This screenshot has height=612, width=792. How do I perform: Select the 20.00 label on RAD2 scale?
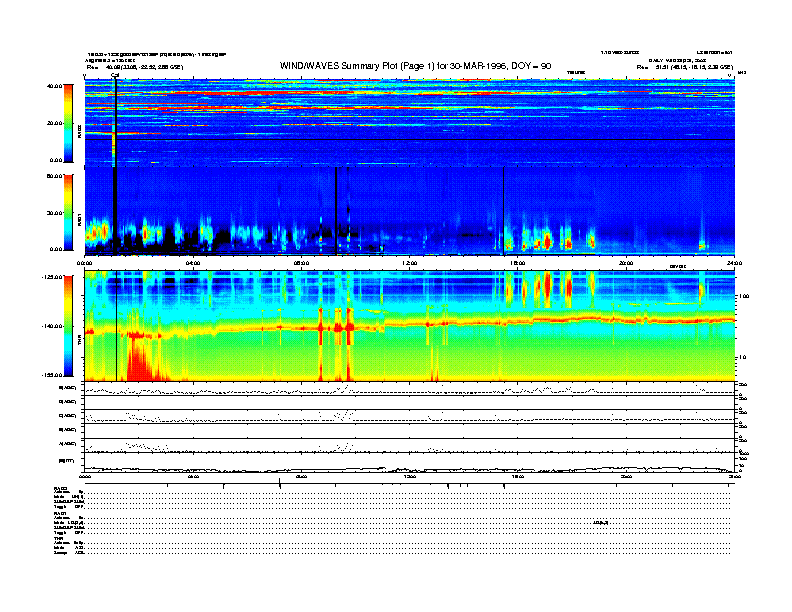point(54,123)
